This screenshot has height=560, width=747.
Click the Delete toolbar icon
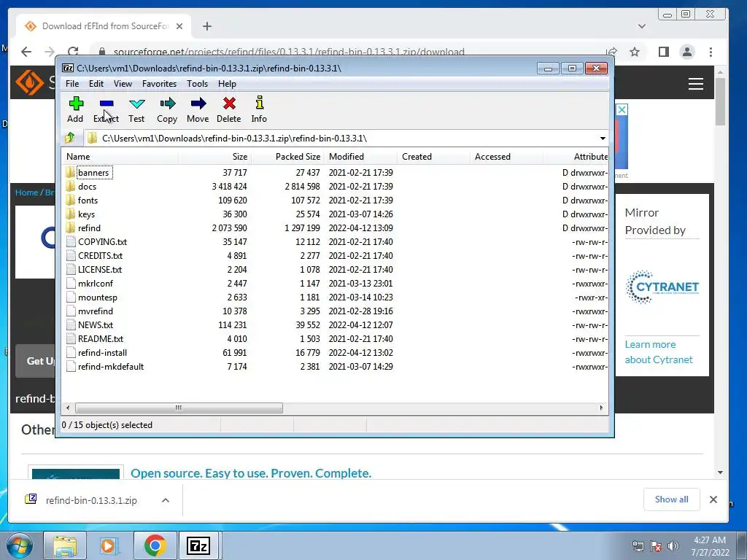tap(228, 109)
